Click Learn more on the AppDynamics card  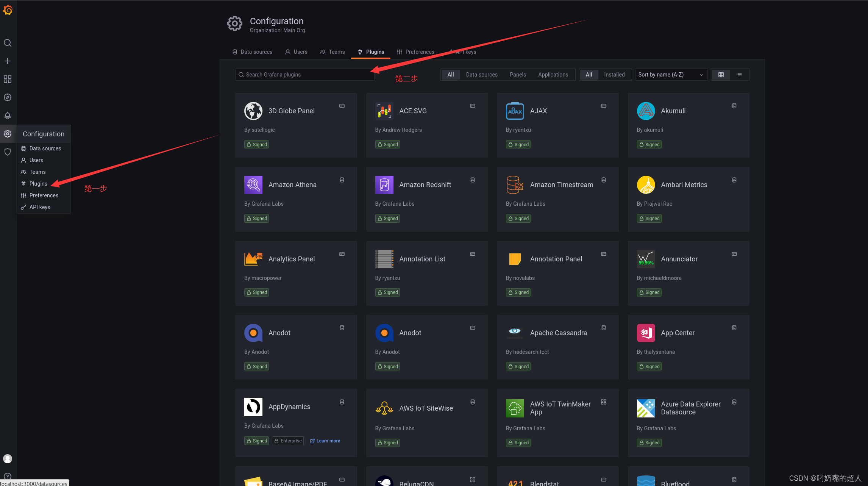[327, 441]
